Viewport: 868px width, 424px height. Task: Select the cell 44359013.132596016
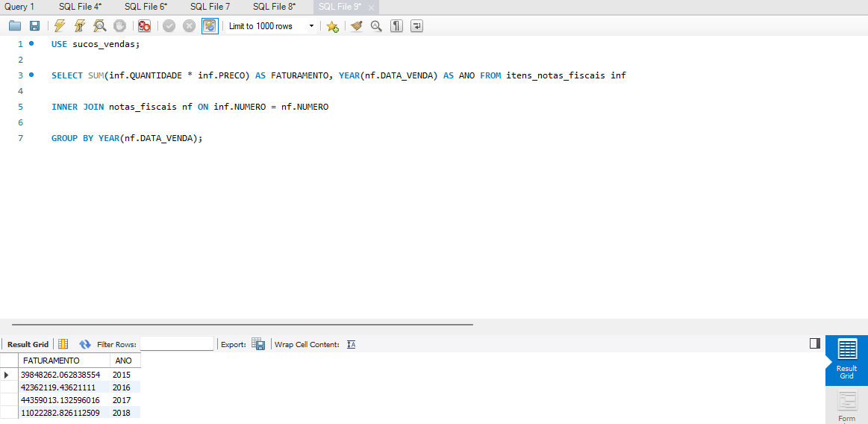pyautogui.click(x=65, y=399)
